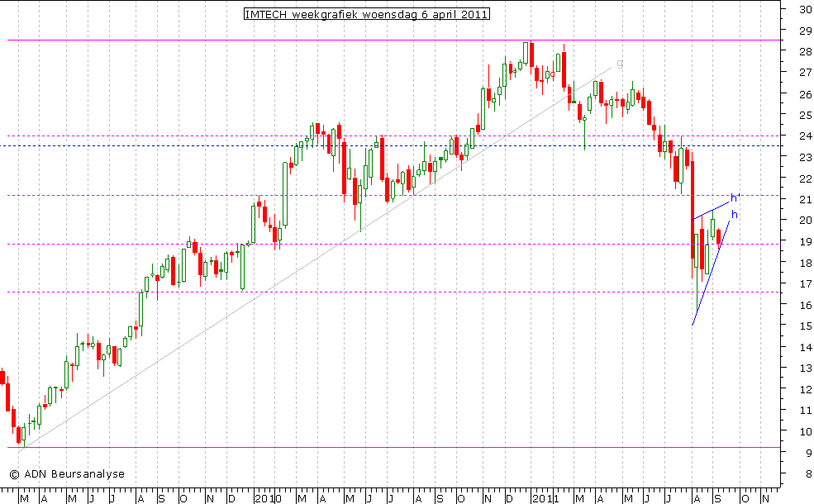814x504 pixels.
Task: Click the 'D' month label just before 2010
Action: 231,499
